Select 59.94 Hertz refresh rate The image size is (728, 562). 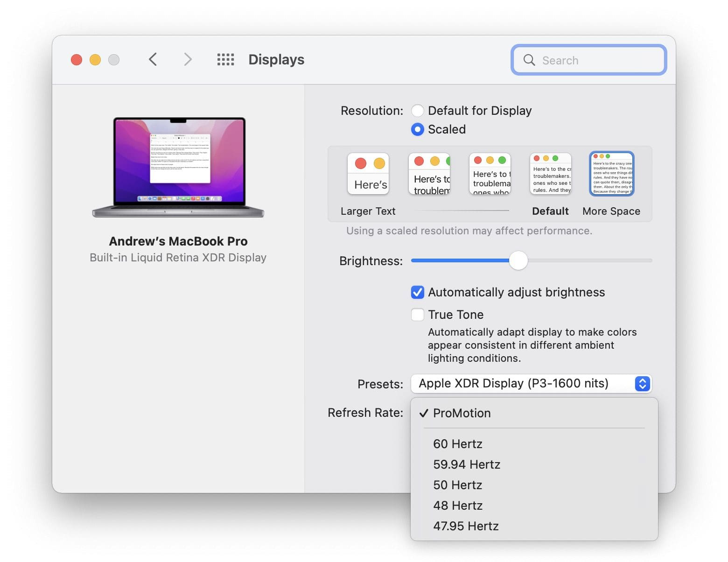534,464
